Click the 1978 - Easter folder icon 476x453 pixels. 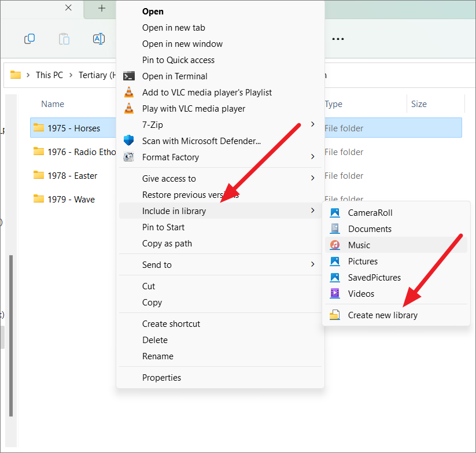click(x=39, y=175)
